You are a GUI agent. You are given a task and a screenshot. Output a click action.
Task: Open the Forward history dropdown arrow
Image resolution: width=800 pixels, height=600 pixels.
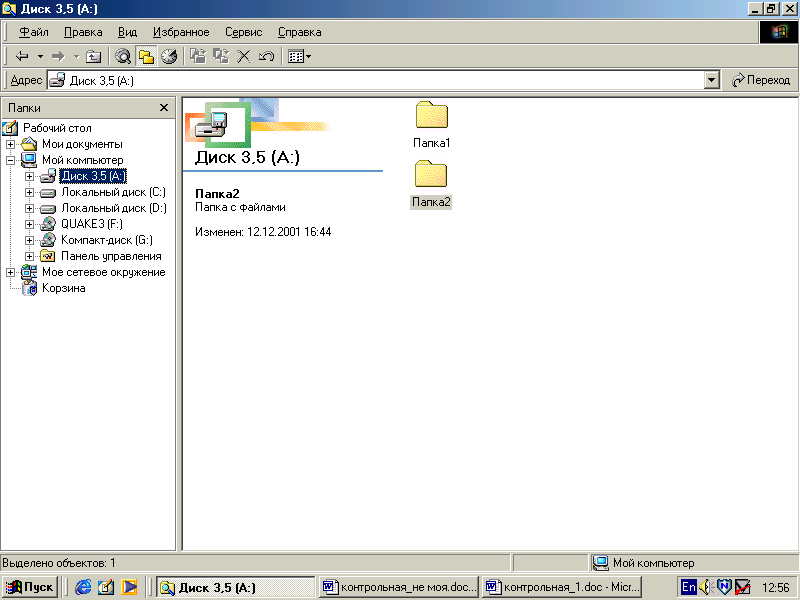click(x=77, y=56)
